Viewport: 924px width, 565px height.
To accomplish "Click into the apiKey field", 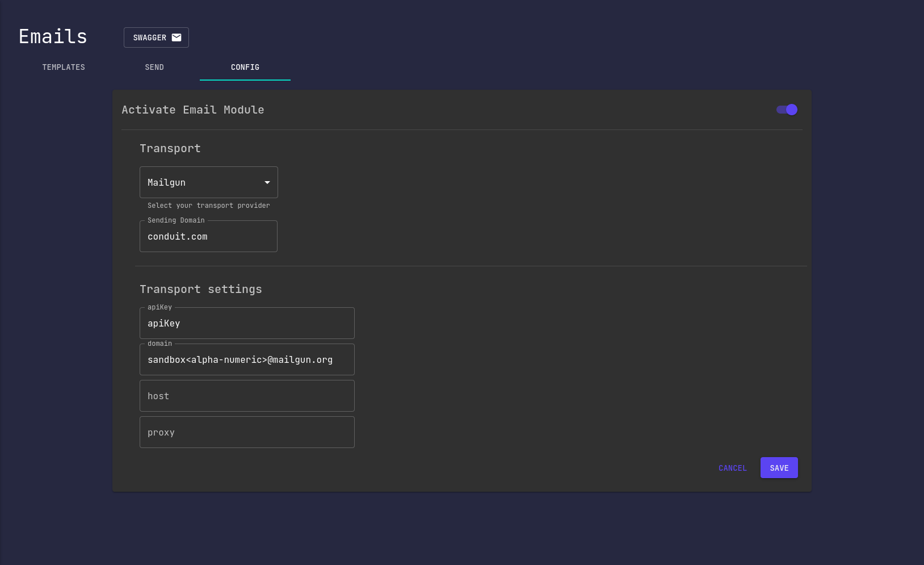I will tap(247, 323).
